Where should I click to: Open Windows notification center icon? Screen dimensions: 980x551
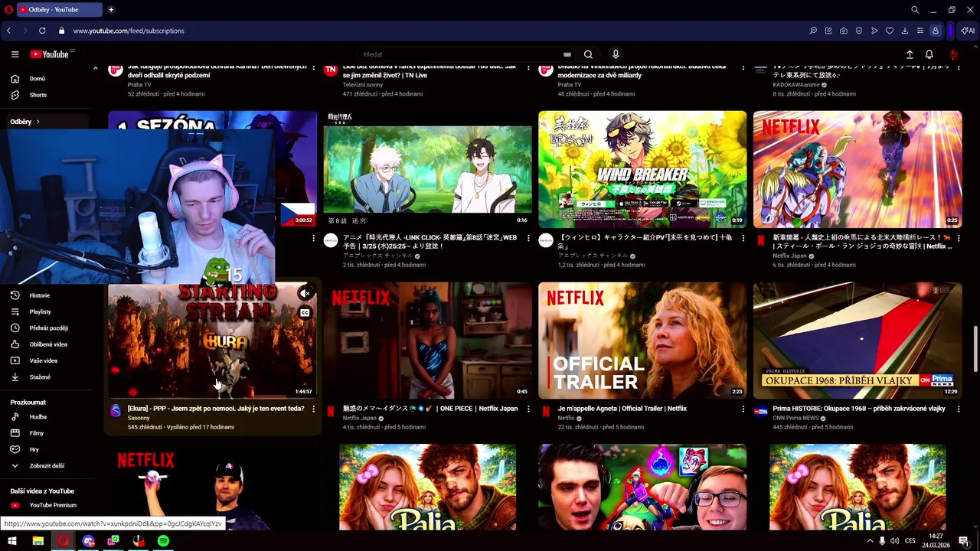click(x=964, y=541)
